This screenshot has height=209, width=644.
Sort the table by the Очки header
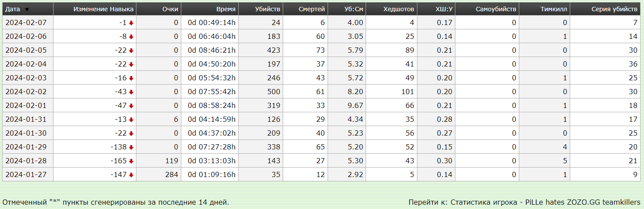click(x=170, y=9)
